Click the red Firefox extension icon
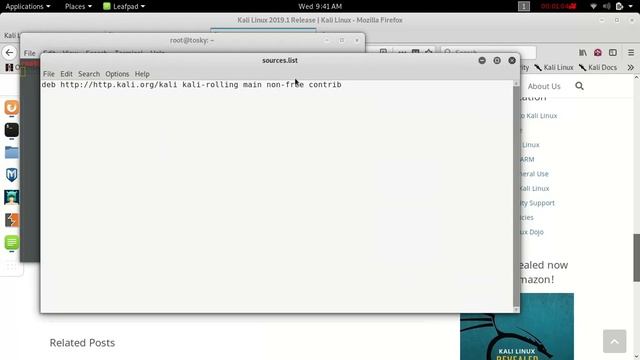 click(x=598, y=53)
